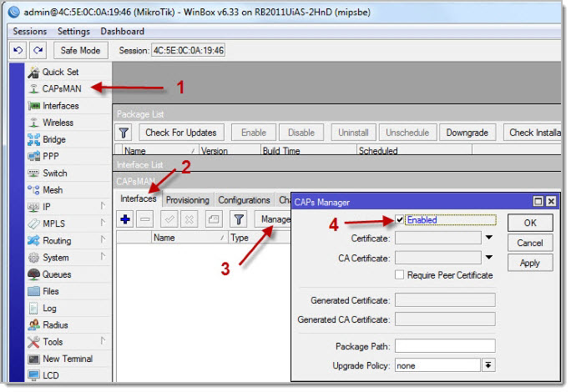Open the Quick Set sidebar item
Screen dimensions: 571x392
(x=60, y=72)
